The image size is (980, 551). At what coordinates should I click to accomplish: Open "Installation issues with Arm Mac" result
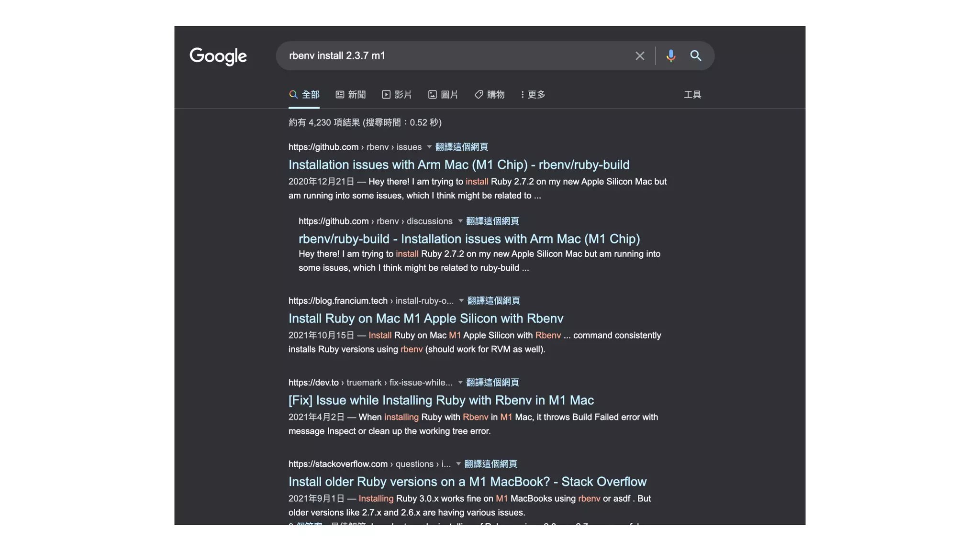pyautogui.click(x=458, y=165)
